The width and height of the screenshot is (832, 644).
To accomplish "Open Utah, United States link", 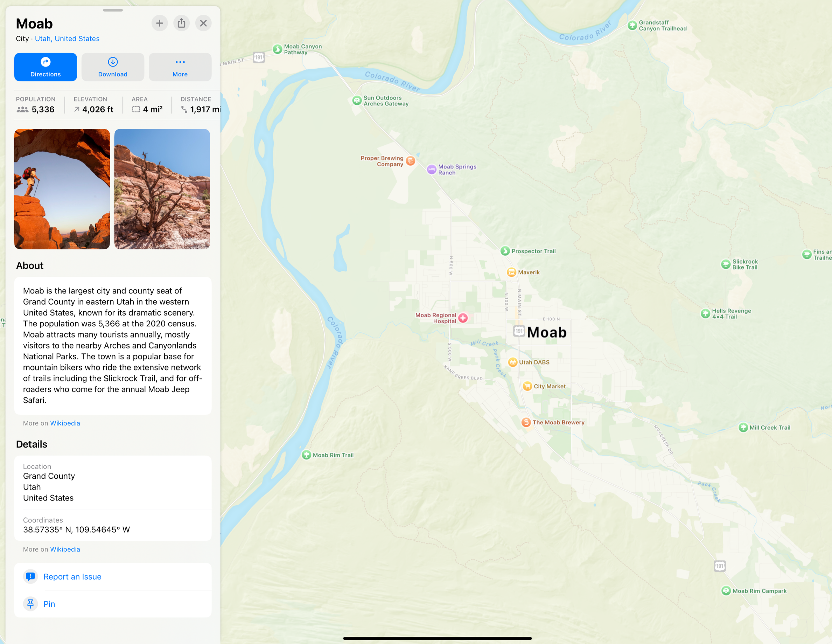I will coord(67,39).
